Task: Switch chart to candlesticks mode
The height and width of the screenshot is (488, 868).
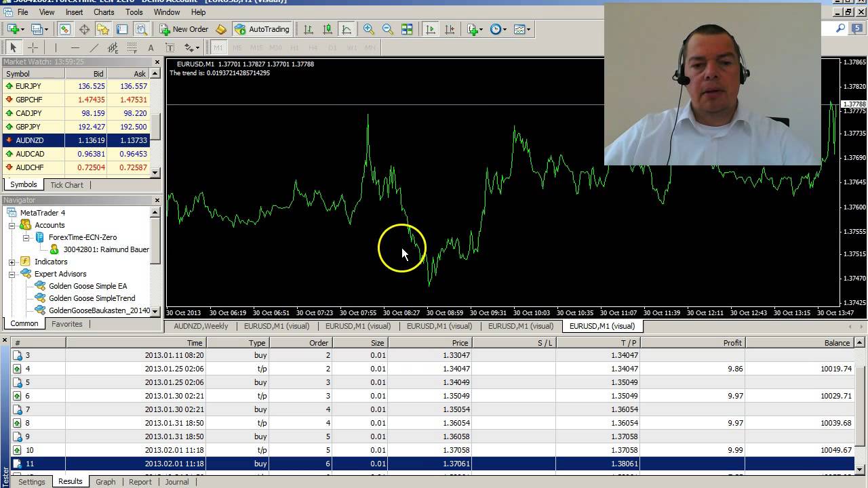Action: 328,29
